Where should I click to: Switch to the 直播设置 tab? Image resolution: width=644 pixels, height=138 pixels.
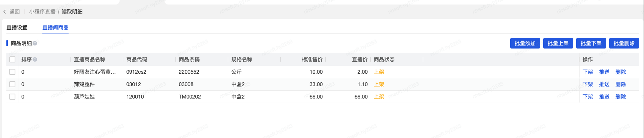click(x=17, y=27)
